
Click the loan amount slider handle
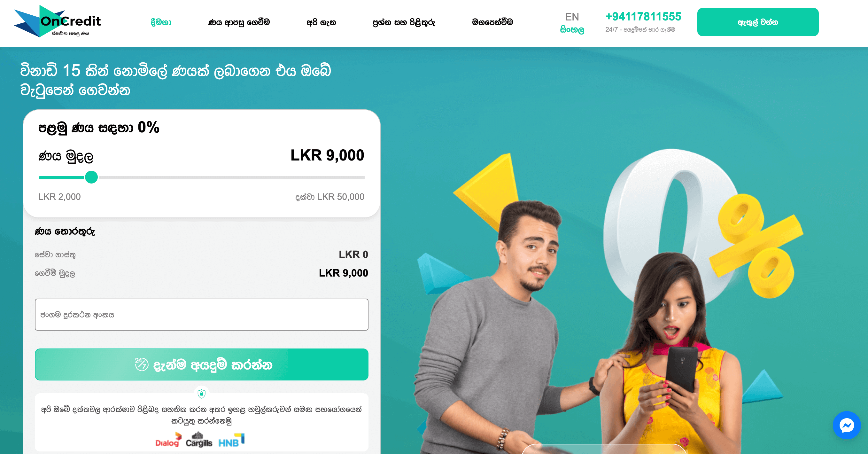tap(91, 177)
